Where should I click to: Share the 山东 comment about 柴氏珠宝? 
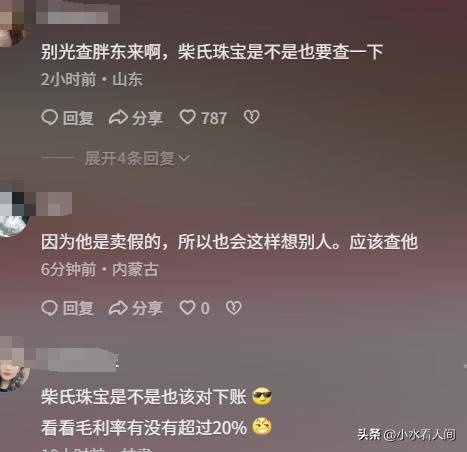tap(136, 118)
